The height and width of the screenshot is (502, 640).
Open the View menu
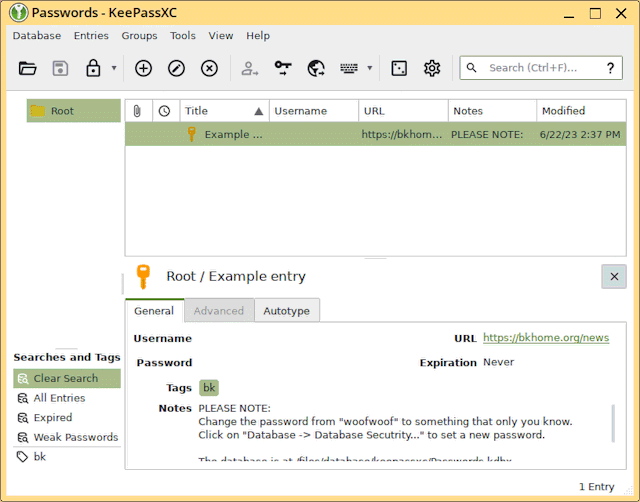point(221,36)
